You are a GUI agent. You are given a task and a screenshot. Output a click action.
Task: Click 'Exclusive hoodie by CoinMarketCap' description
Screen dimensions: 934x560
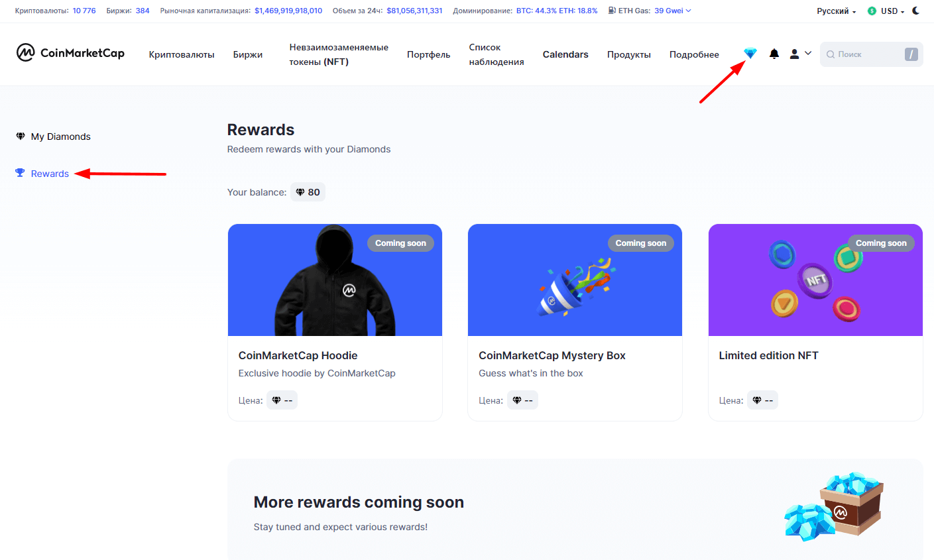(x=317, y=373)
